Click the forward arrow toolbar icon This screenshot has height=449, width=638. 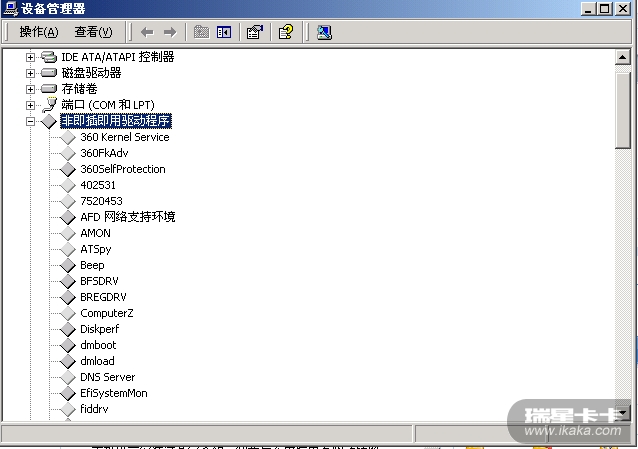[170, 32]
